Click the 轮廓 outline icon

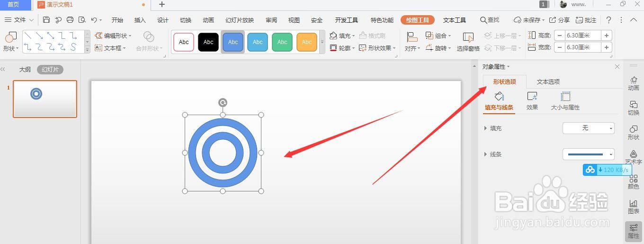(333, 48)
